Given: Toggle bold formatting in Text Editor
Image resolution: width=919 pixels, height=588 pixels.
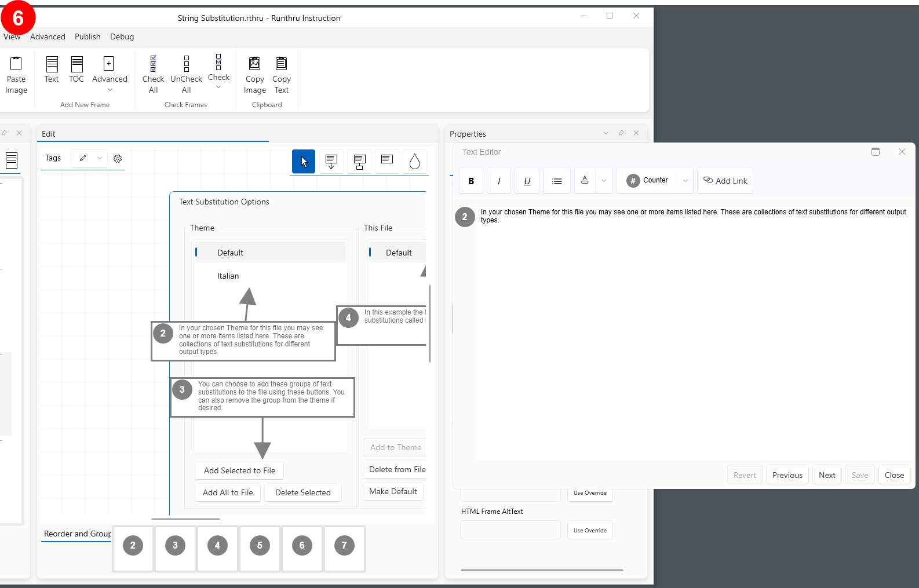Looking at the screenshot, I should point(471,181).
